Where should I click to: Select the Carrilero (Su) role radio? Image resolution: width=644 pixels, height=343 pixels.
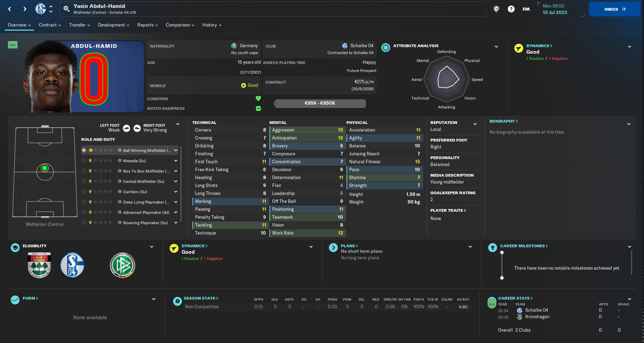(x=84, y=191)
